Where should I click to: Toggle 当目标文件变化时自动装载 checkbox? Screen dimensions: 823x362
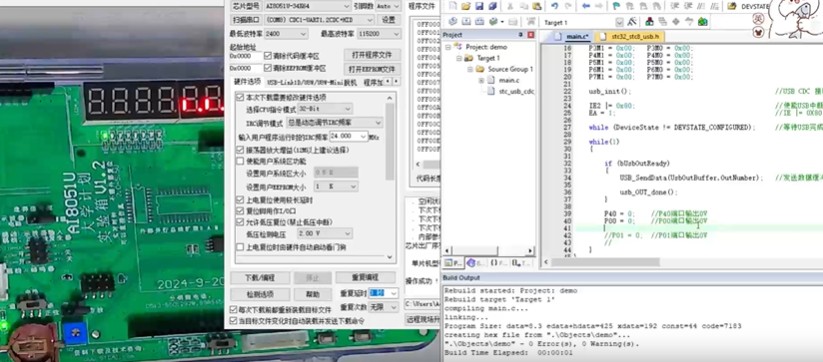click(x=234, y=321)
